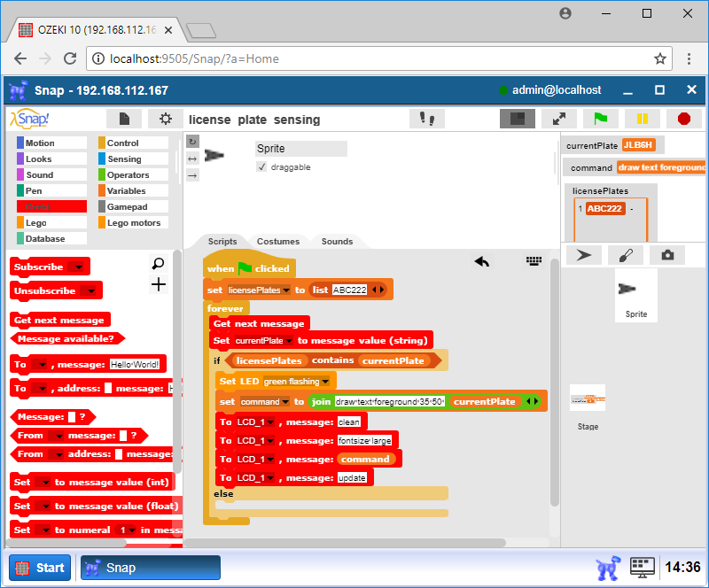
Task: Bookmark page with star icon
Action: coord(659,58)
